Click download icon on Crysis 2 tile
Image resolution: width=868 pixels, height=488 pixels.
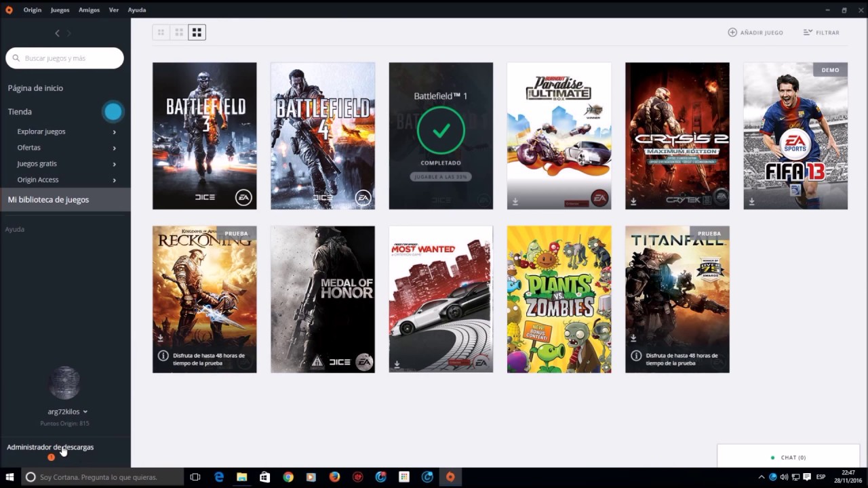point(633,201)
